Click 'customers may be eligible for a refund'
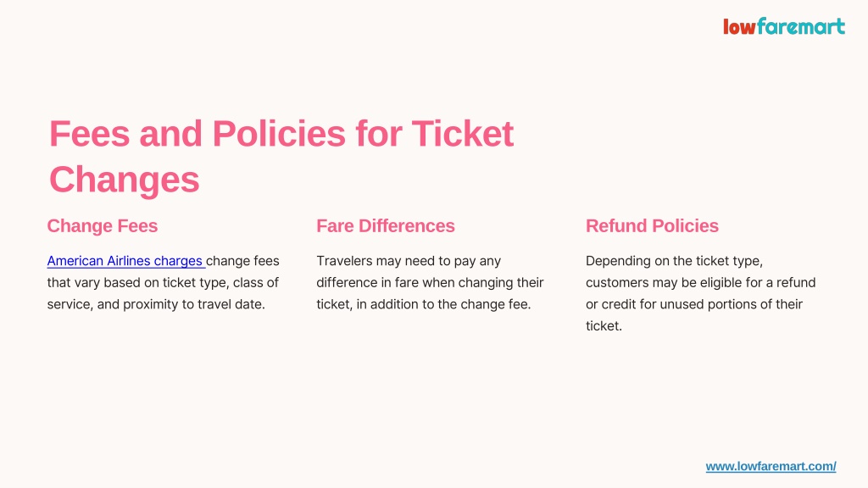Image resolution: width=868 pixels, height=488 pixels. tap(701, 283)
